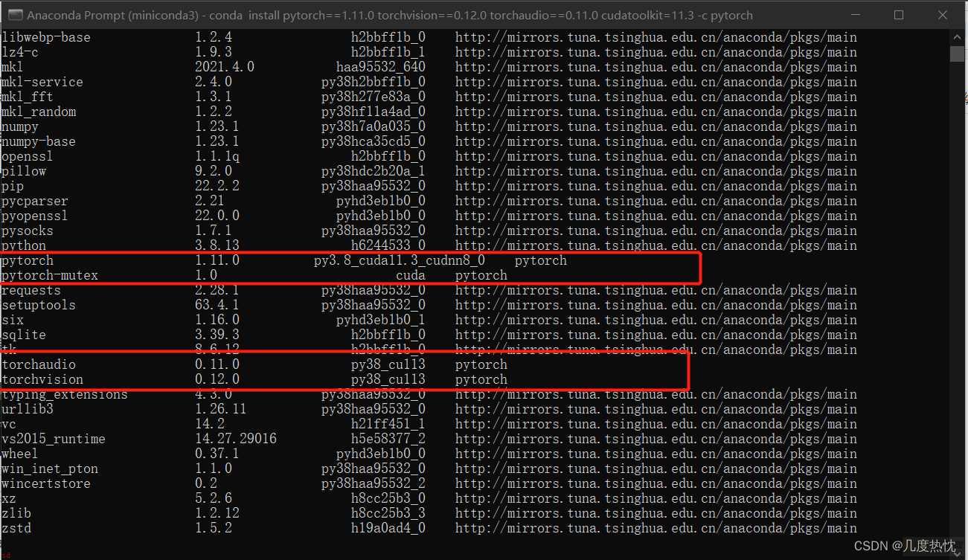Click version 0.12.0 of torchvision
968x560 pixels.
pyautogui.click(x=217, y=379)
